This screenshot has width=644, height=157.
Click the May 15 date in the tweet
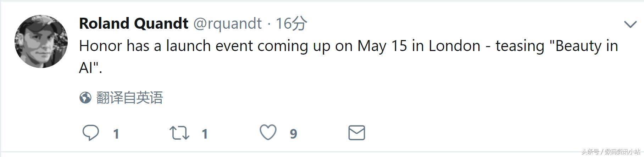[382, 46]
